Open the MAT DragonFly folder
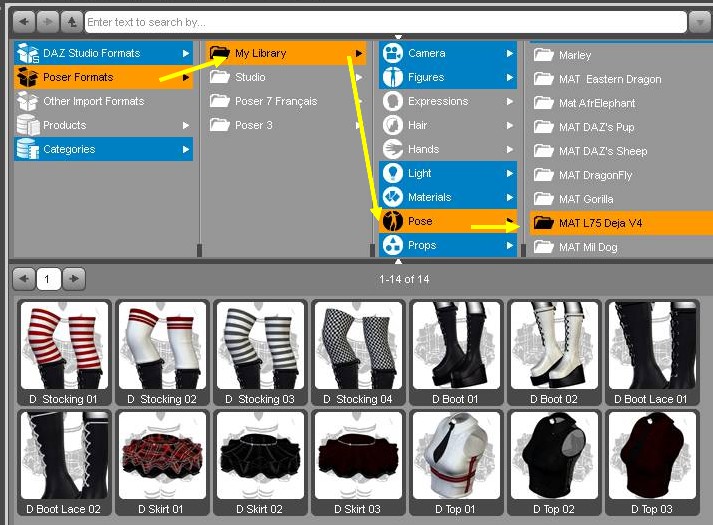 [x=621, y=175]
